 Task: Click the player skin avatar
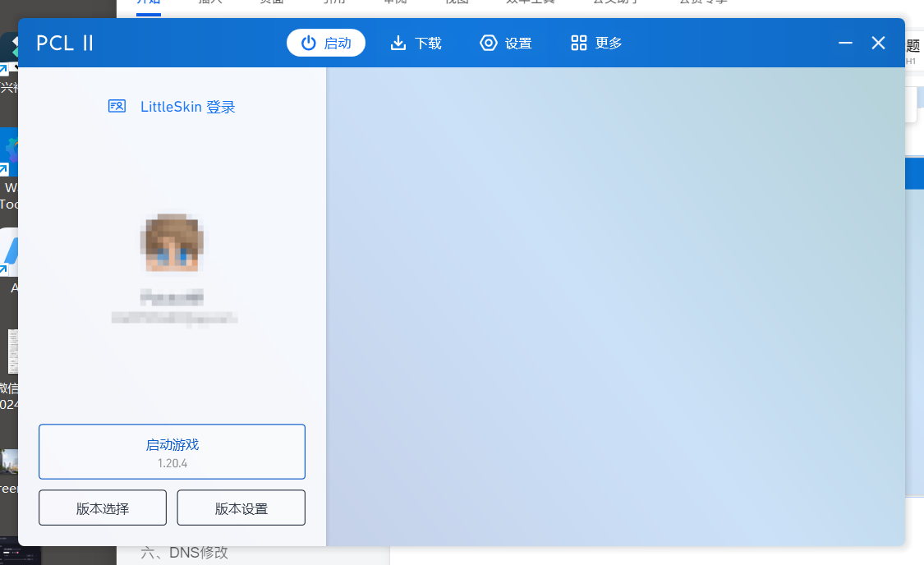(172, 242)
